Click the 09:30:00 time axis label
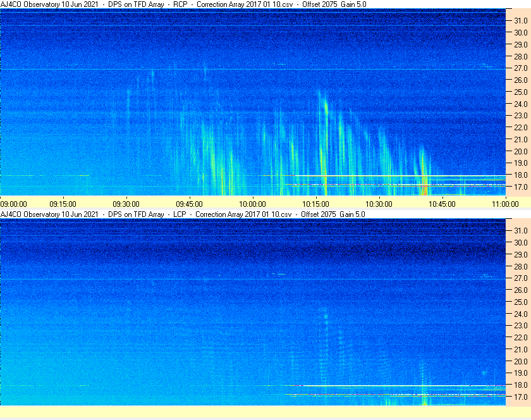This screenshot has width=531, height=420. [126, 204]
